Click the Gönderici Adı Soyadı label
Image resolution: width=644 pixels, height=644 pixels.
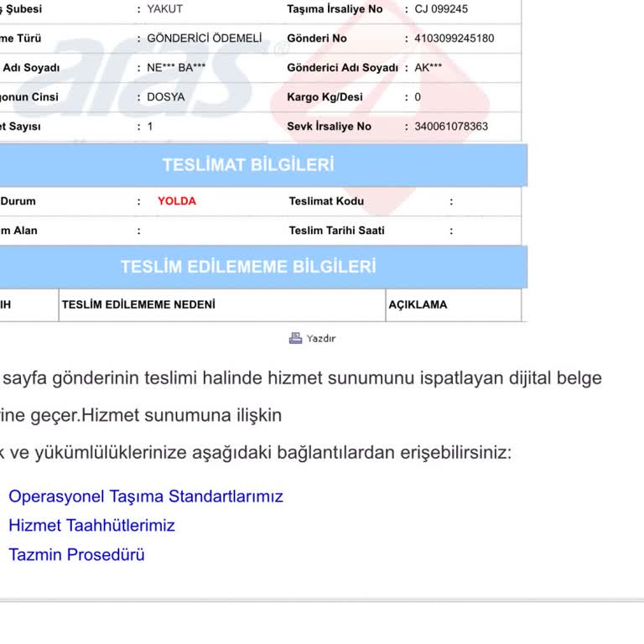pos(342,67)
